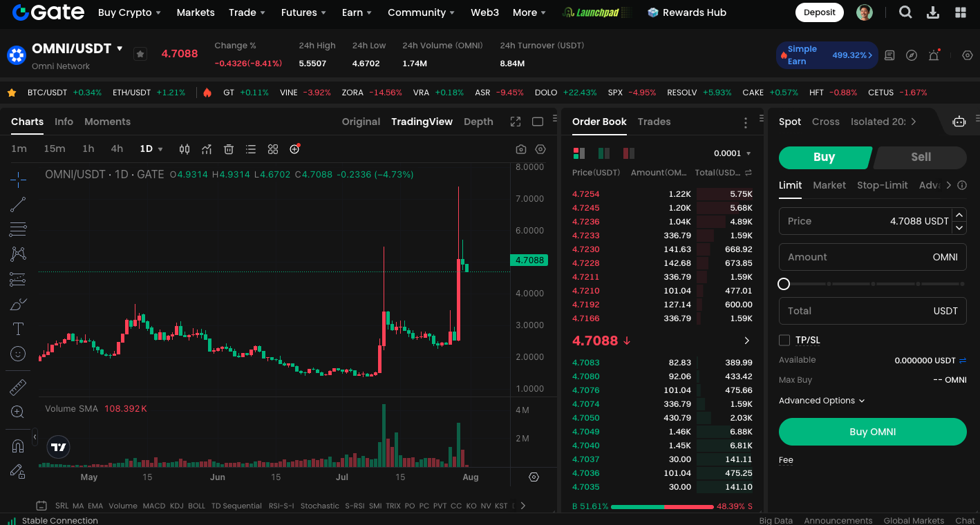Open the chart layout grid icon
Image resolution: width=980 pixels, height=525 pixels.
273,149
